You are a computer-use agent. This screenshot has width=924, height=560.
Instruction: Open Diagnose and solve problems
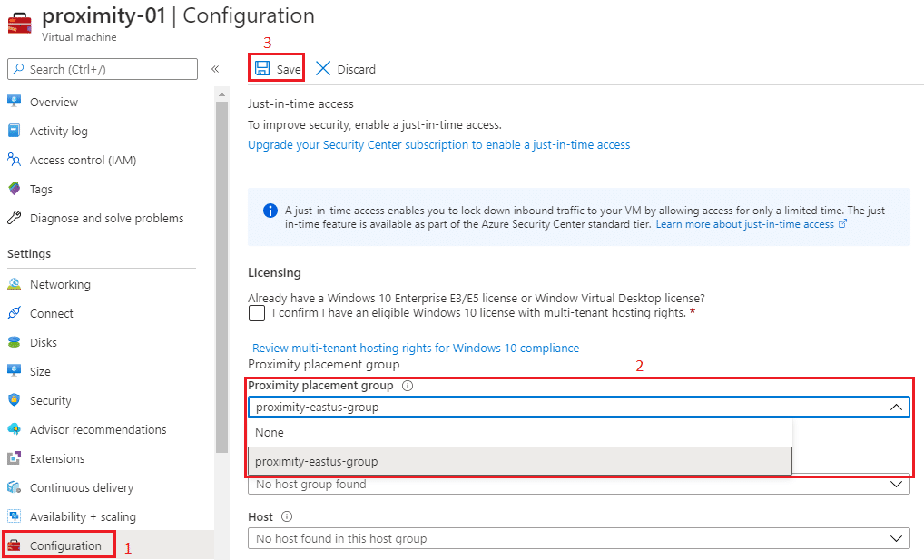(107, 218)
